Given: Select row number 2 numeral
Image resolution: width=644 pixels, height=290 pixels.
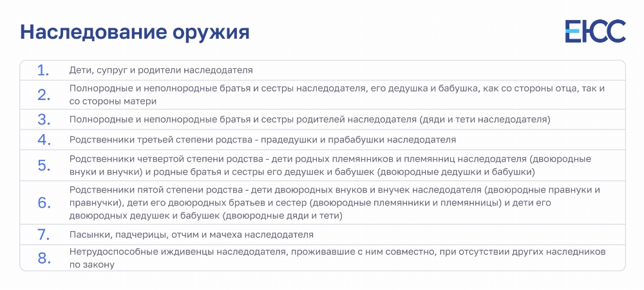Looking at the screenshot, I should click(x=44, y=95).
